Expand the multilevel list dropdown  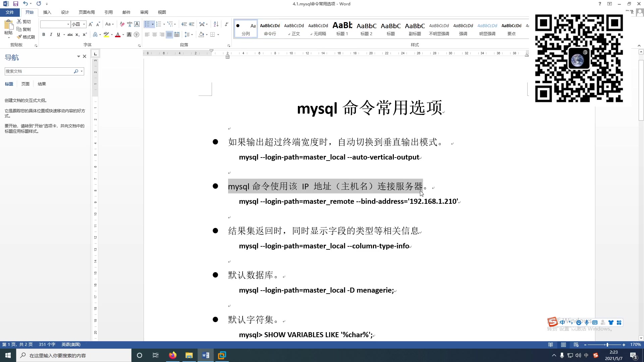(175, 24)
